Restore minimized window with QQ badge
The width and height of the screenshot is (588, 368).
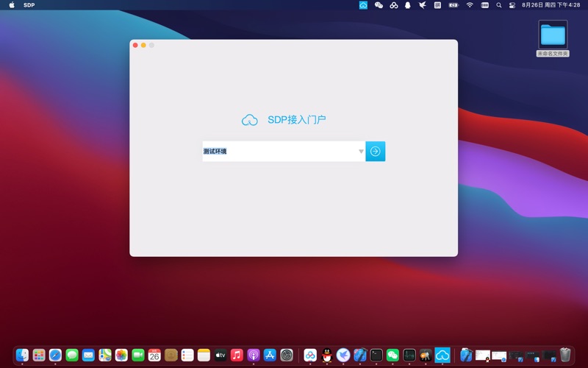click(x=483, y=355)
